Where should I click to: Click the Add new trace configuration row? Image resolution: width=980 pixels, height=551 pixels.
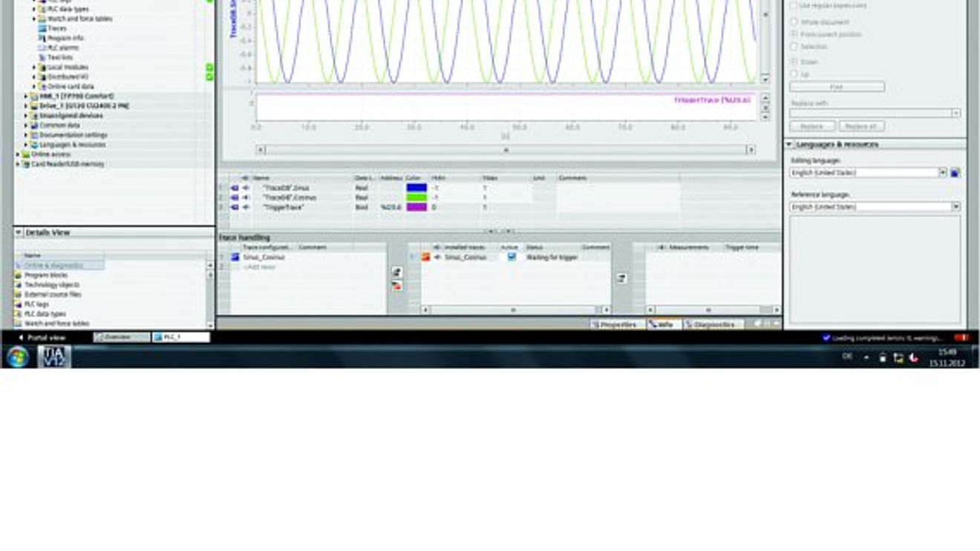click(259, 267)
